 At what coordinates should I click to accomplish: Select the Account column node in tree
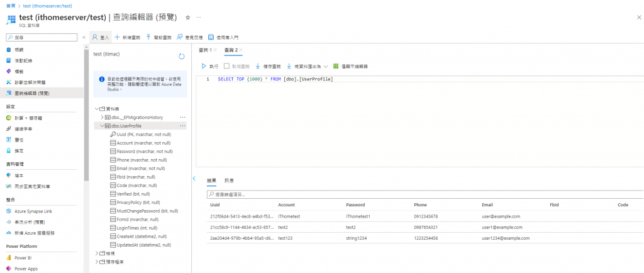coord(140,143)
